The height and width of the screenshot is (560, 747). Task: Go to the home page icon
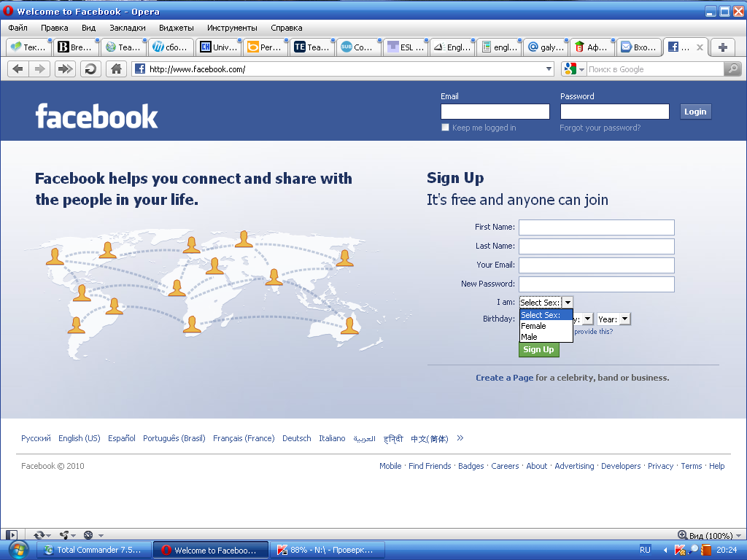(x=116, y=69)
